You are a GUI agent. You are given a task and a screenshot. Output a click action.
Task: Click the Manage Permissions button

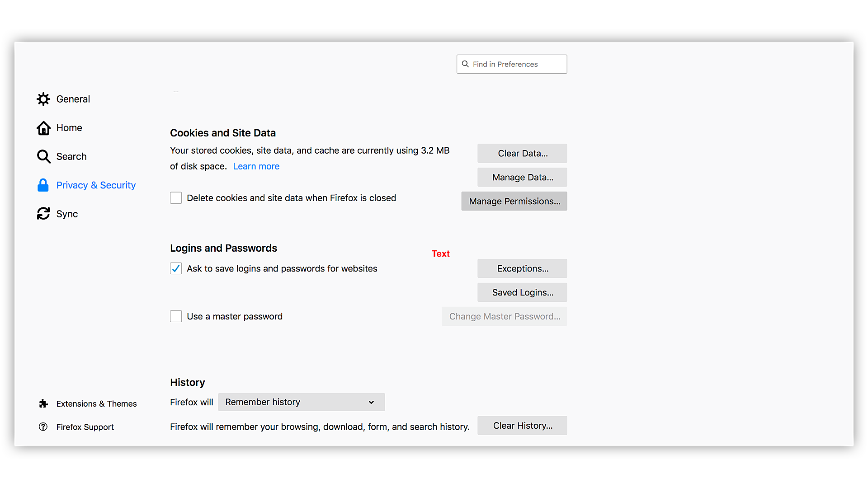[514, 201]
